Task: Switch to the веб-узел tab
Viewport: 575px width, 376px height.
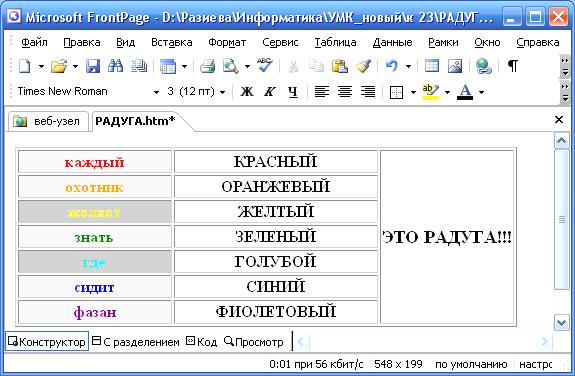Action: click(x=48, y=121)
